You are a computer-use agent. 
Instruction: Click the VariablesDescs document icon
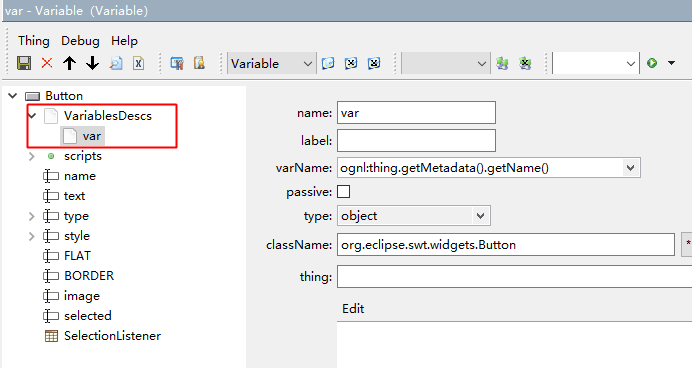(x=51, y=116)
